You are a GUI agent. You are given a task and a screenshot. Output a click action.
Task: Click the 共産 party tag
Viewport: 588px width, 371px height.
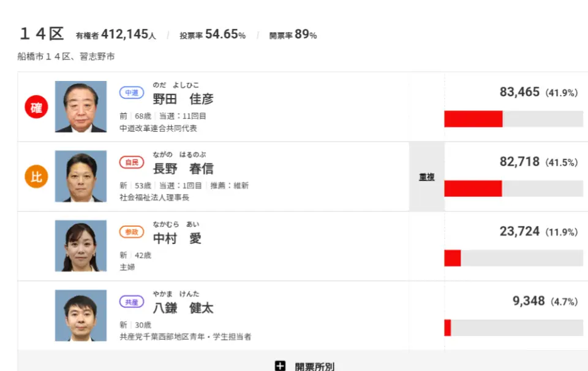click(x=132, y=302)
